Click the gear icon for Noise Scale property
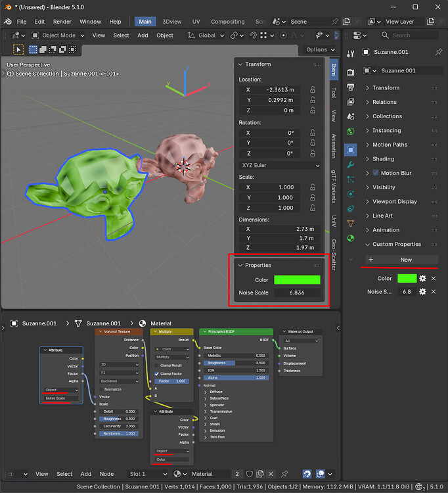This screenshot has height=493, width=448. point(422,292)
